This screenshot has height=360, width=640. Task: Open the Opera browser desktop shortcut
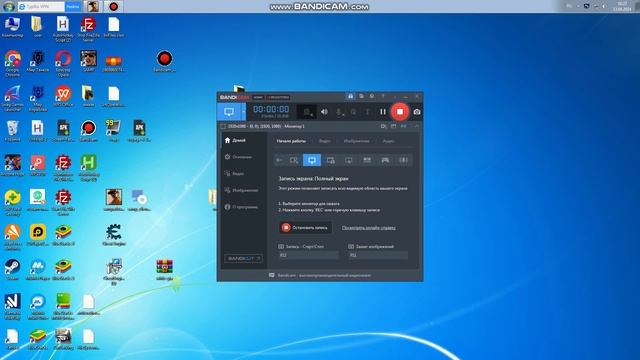coord(63,64)
